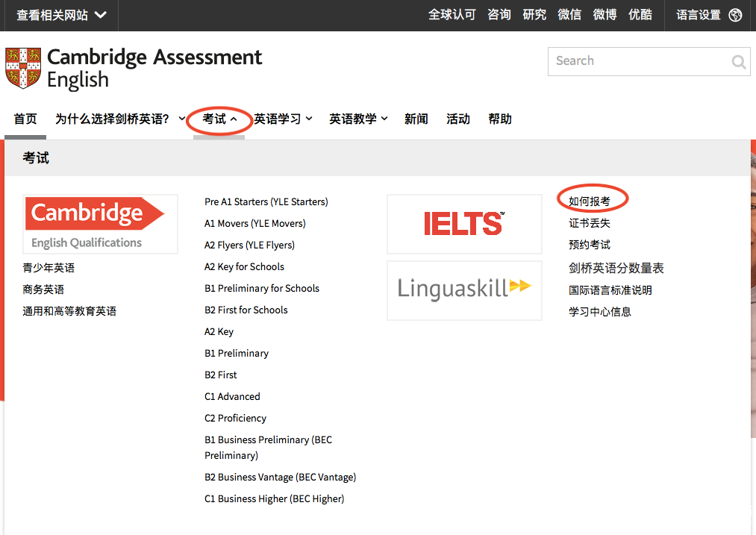Open the 如何报考 link
This screenshot has height=535, width=756.
tap(589, 201)
